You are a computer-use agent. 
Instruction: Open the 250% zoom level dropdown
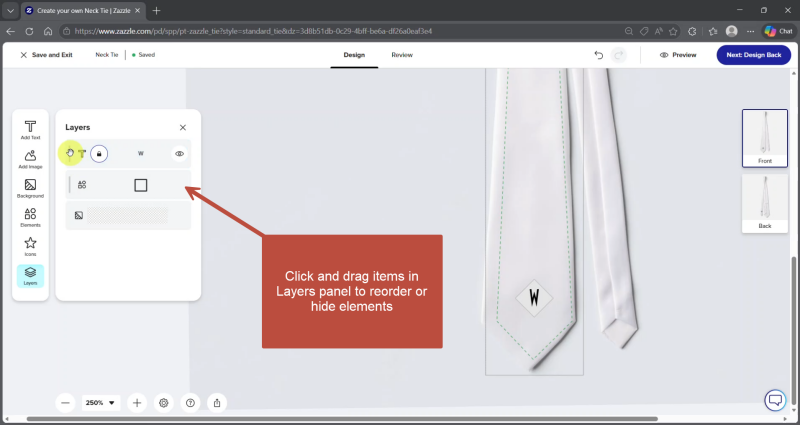tap(101, 403)
